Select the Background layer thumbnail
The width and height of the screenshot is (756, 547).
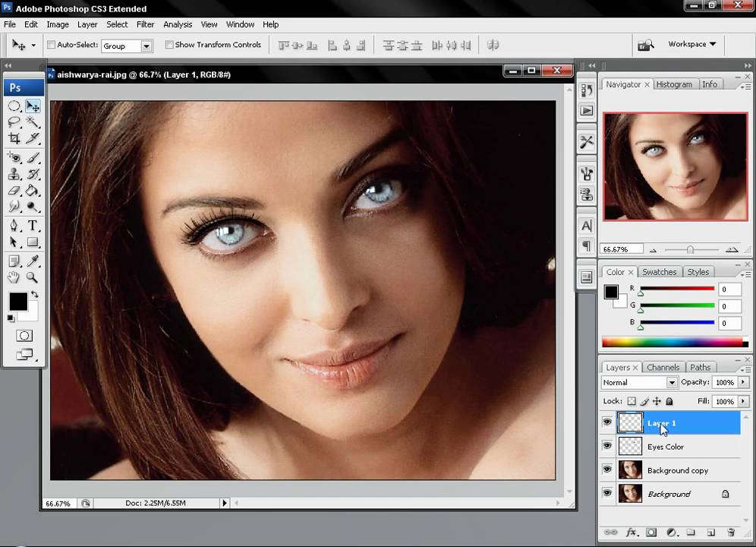(x=630, y=494)
